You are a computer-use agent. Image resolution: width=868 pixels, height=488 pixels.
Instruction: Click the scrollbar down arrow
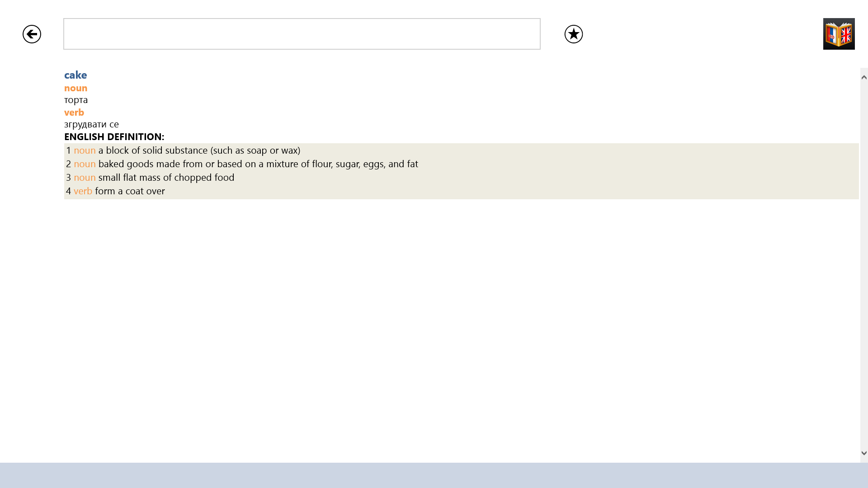pos(864,453)
